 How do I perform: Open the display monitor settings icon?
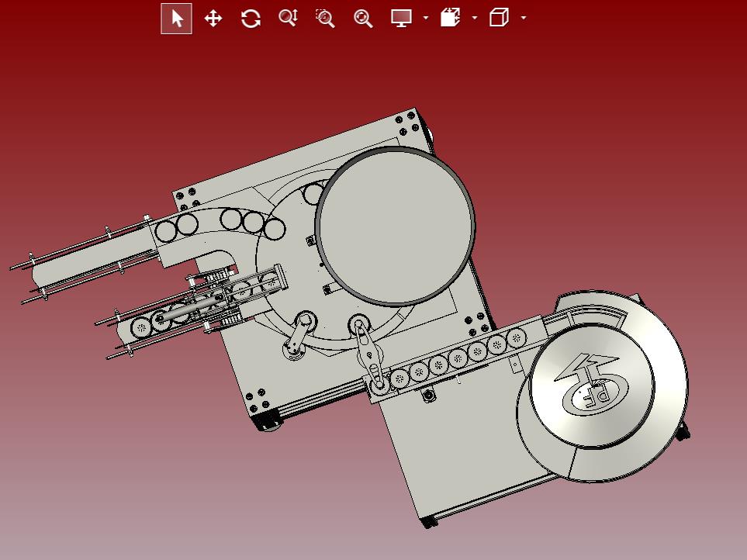click(x=401, y=18)
